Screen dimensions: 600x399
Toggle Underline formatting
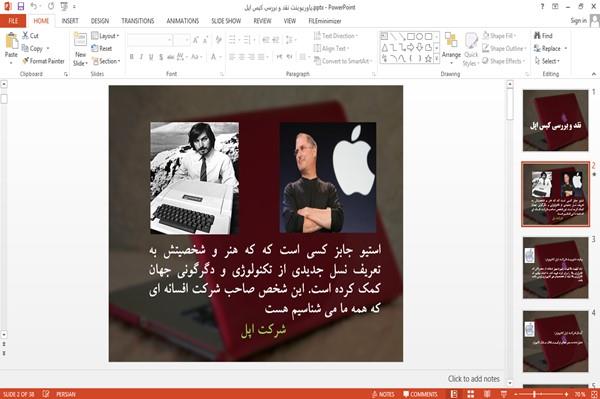(x=151, y=57)
